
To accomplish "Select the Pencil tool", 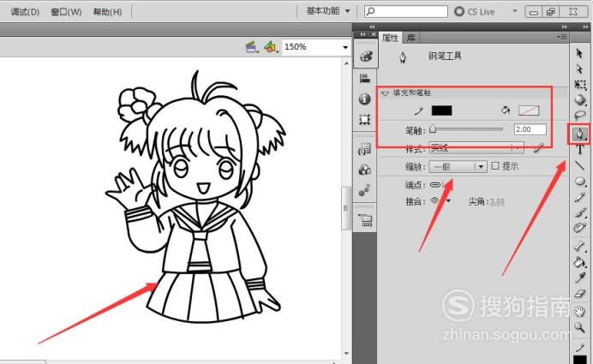I will [x=580, y=197].
